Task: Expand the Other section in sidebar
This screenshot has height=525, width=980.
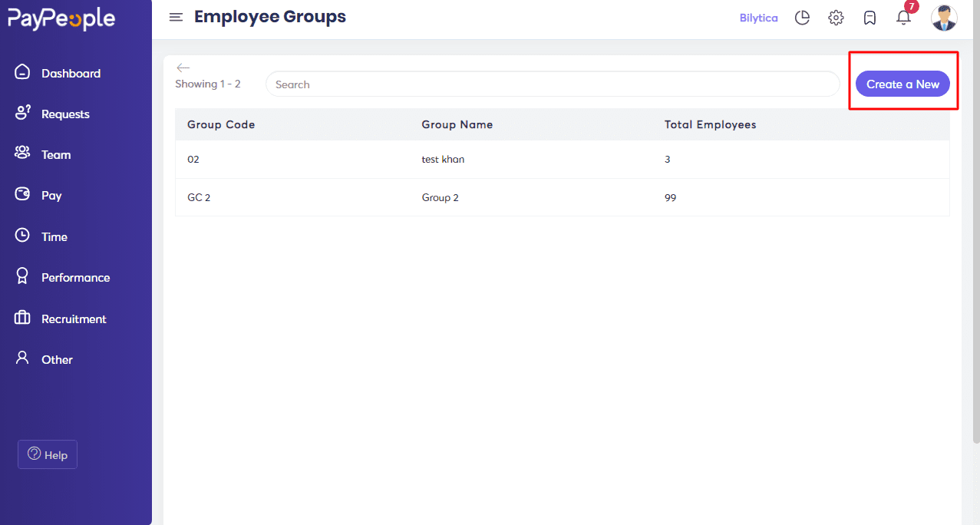Action: tap(22, 358)
